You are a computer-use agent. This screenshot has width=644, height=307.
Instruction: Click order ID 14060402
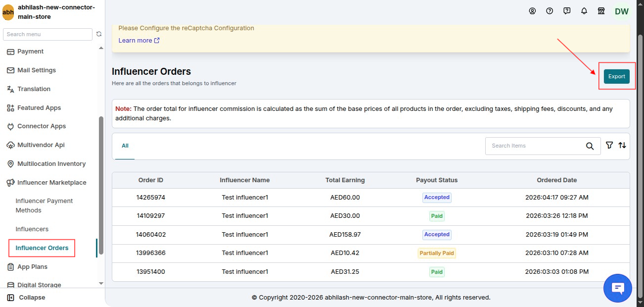click(151, 235)
